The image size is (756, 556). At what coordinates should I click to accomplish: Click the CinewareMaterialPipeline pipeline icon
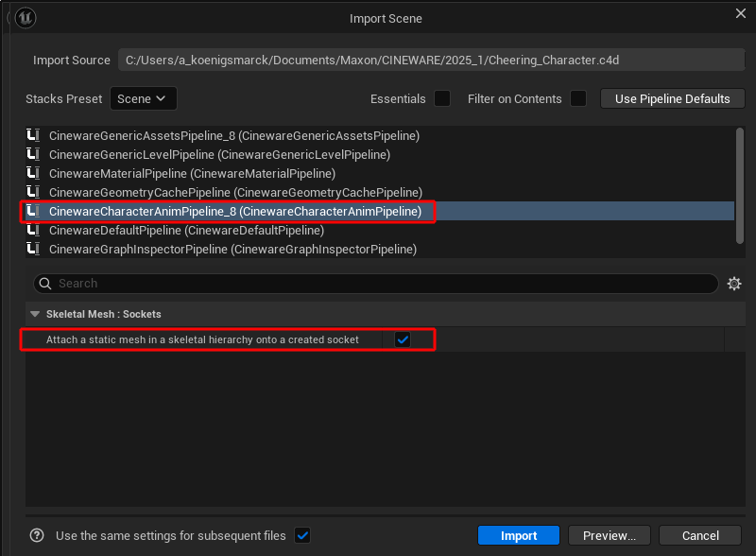pos(35,174)
